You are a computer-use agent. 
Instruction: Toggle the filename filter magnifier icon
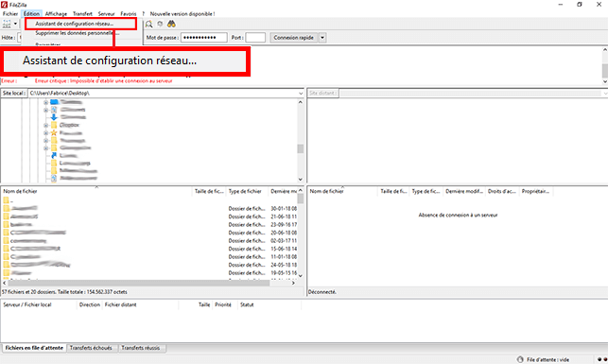pos(148,24)
